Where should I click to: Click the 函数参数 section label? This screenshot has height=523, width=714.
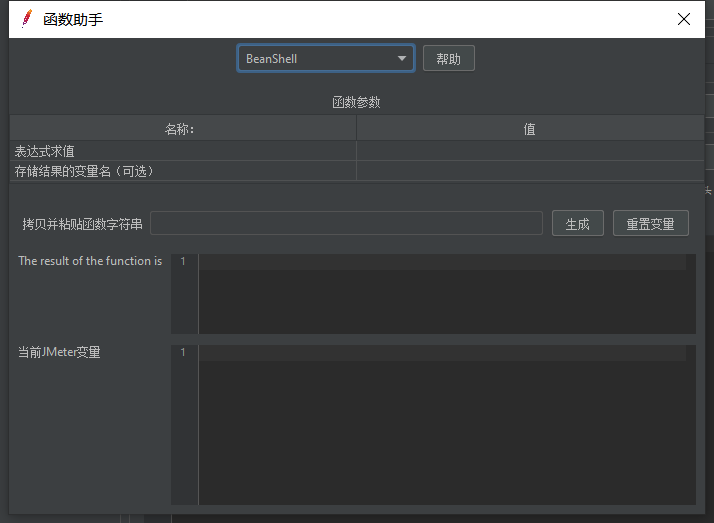click(356, 102)
